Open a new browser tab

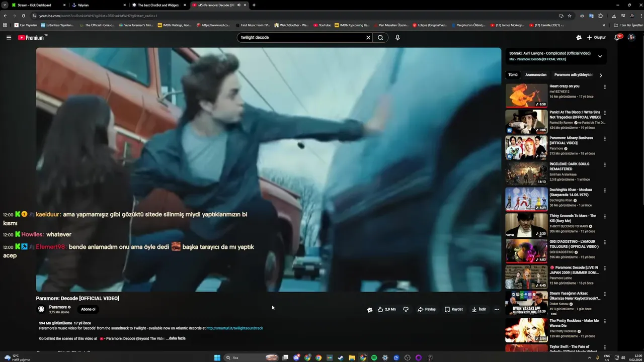coord(254,5)
